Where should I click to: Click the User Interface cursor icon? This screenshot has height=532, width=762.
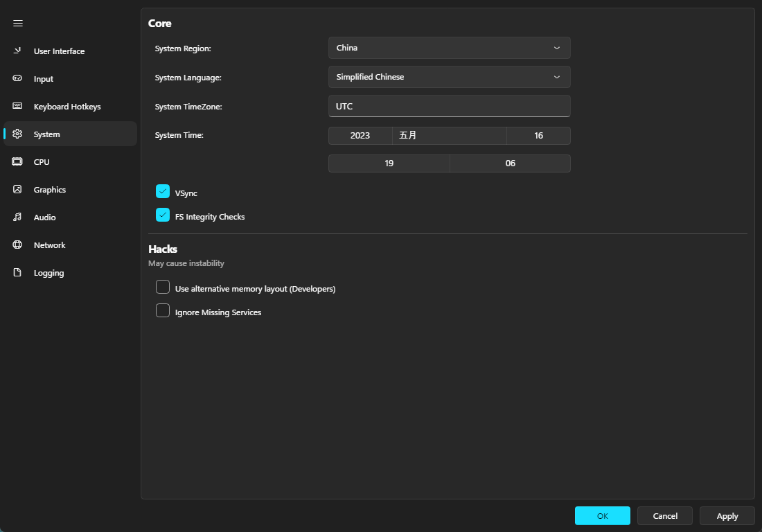(x=17, y=51)
